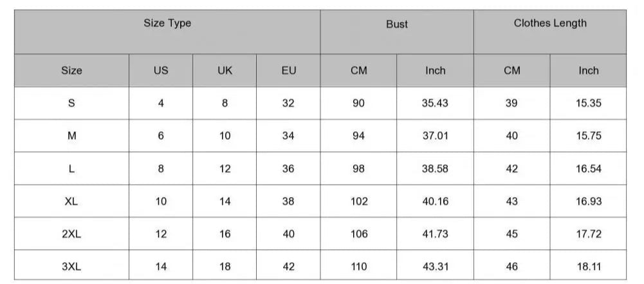The height and width of the screenshot is (284, 644).
Task: Click the UK column header
Action: click(x=225, y=70)
